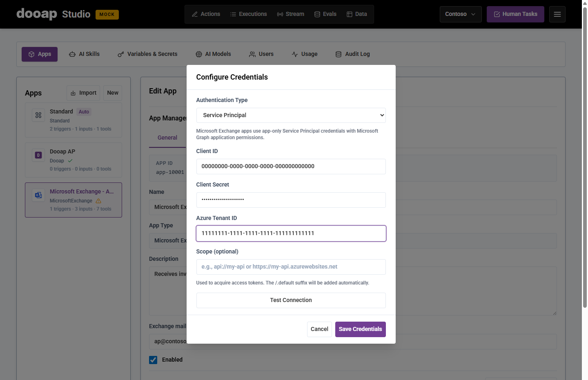Click the Audit Log database icon
The height and width of the screenshot is (380, 588).
click(339, 54)
